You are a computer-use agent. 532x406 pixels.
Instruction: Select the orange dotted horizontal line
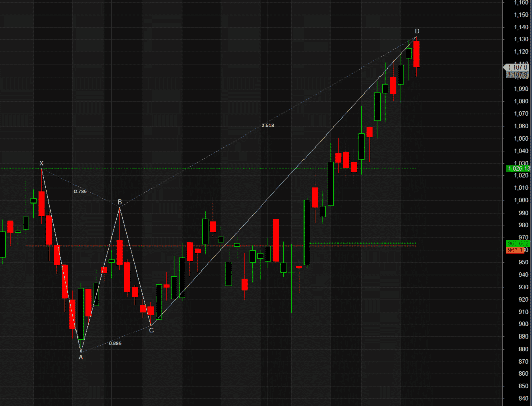(x=151, y=246)
